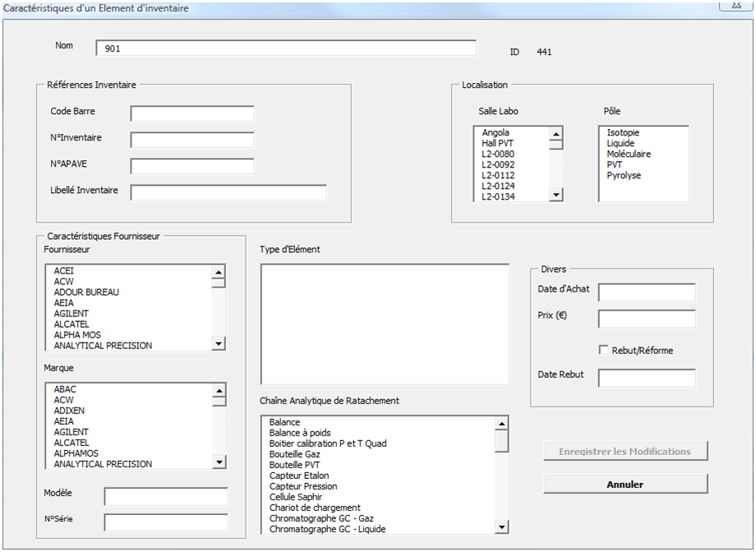This screenshot has width=756, height=552.
Task: Select Capteur Pression in the analytic chain list
Action: (x=303, y=486)
